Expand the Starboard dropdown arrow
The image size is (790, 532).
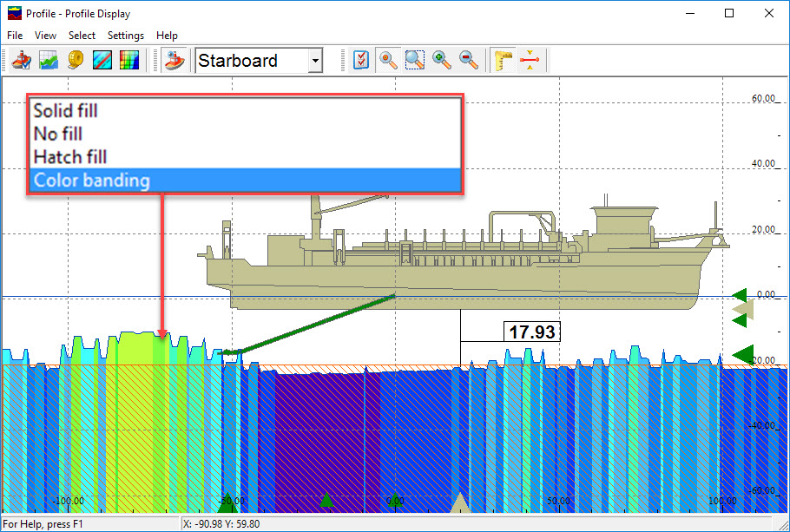[314, 62]
